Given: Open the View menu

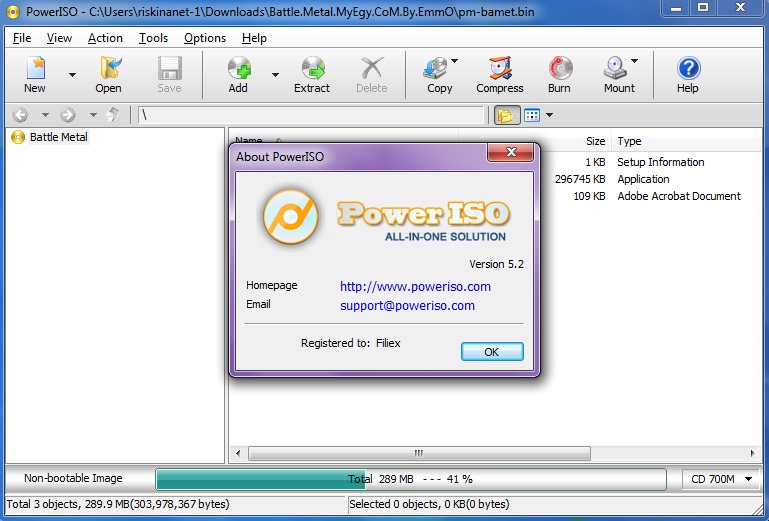Looking at the screenshot, I should pyautogui.click(x=59, y=38).
